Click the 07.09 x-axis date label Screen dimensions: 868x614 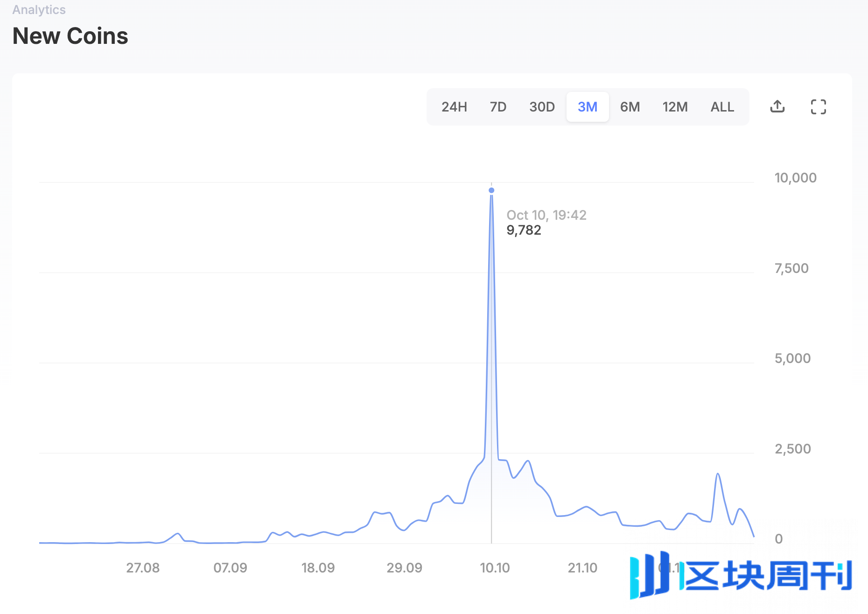pos(230,568)
